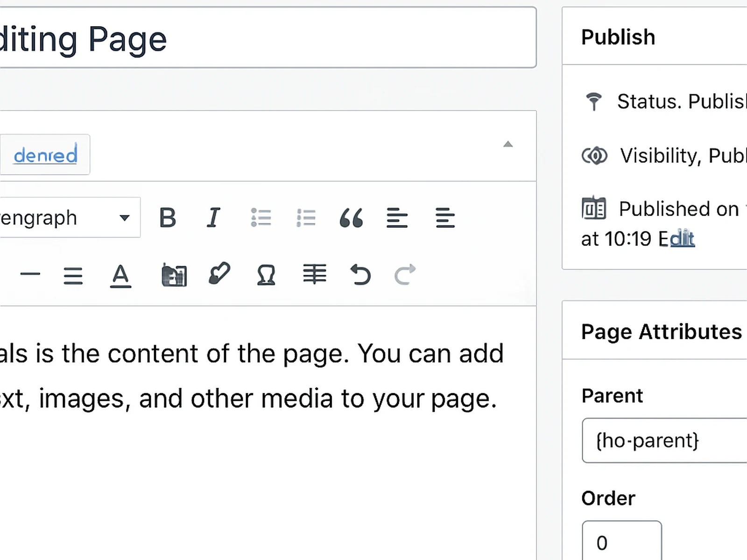Insert special character omega

pyautogui.click(x=266, y=275)
